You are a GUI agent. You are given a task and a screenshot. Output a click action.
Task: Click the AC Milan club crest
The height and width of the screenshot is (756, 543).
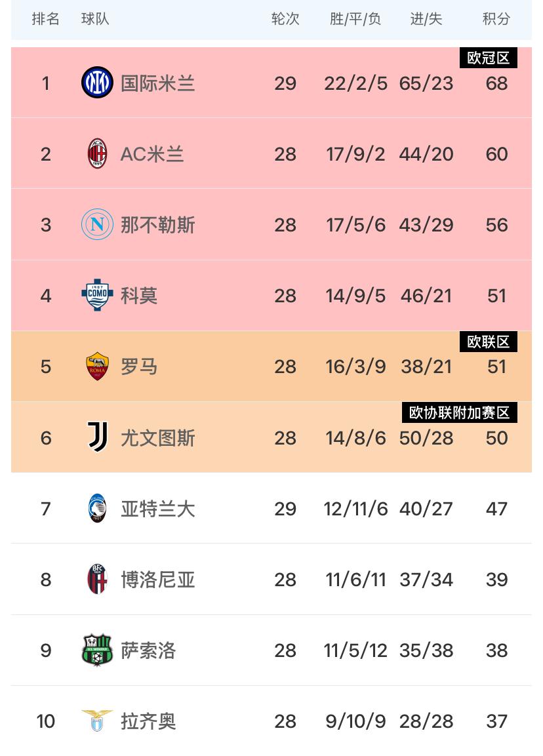point(97,154)
